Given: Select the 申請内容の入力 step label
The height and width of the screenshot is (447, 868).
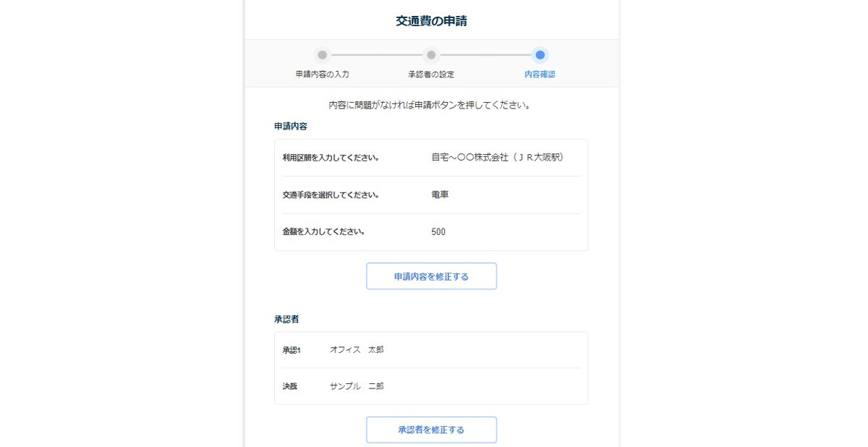Looking at the screenshot, I should [x=323, y=74].
